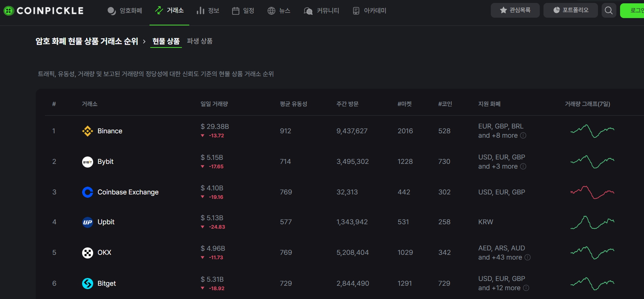The height and width of the screenshot is (299, 644).
Task: Click the 일일 거래량 column header
Action: [x=214, y=104]
